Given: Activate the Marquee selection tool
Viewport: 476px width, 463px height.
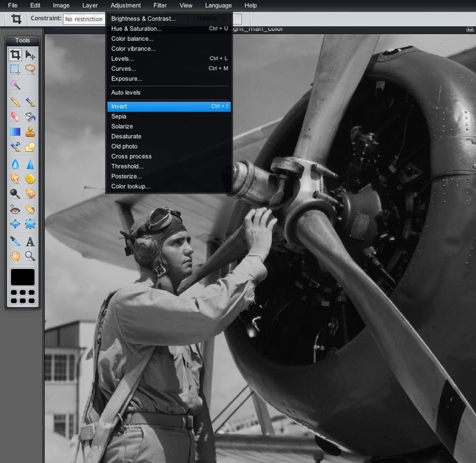Looking at the screenshot, I should pos(15,69).
